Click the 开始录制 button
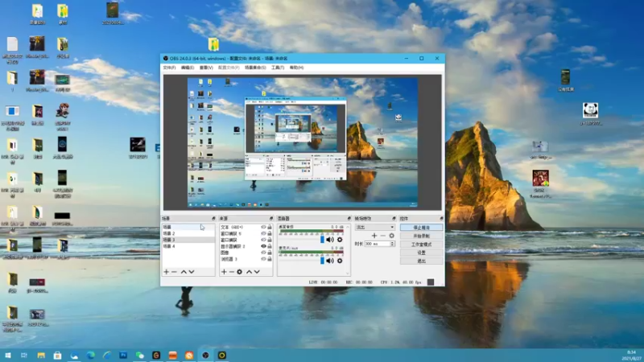 coord(421,236)
